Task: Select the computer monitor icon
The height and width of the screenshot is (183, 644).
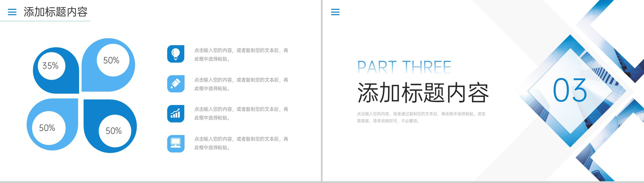Action: click(x=176, y=143)
